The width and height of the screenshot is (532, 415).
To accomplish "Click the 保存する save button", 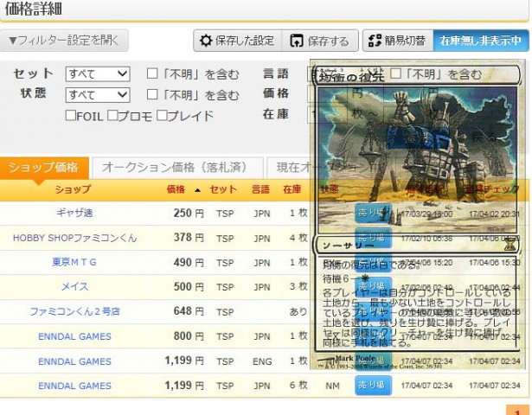I will 320,41.
